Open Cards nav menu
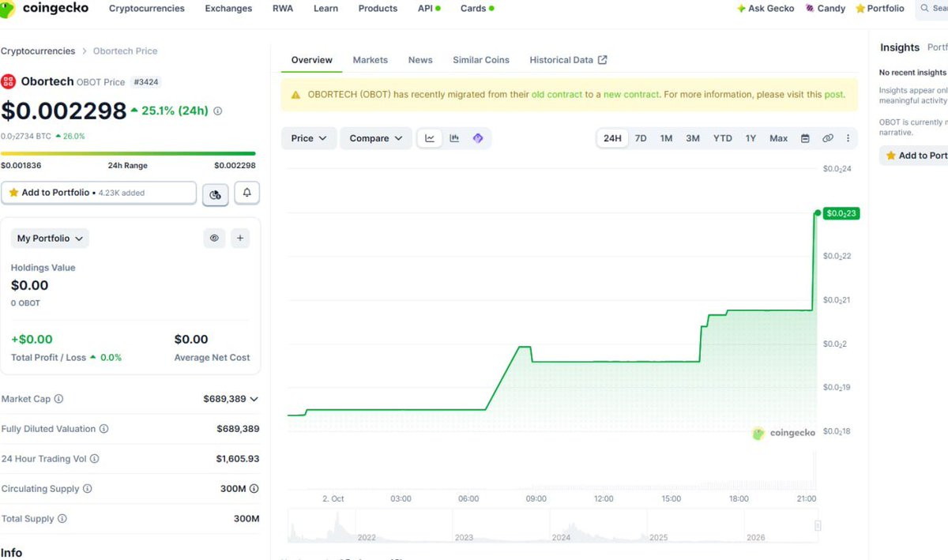This screenshot has width=948, height=560. tap(477, 8)
